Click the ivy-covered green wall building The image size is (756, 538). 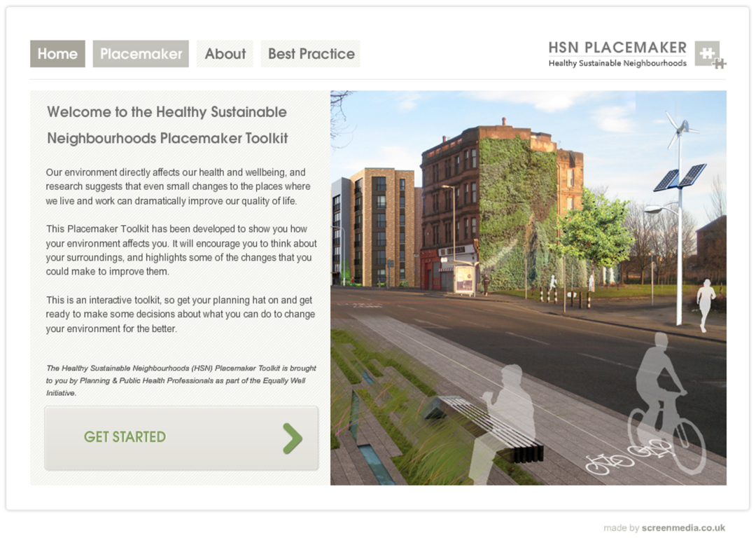517,210
